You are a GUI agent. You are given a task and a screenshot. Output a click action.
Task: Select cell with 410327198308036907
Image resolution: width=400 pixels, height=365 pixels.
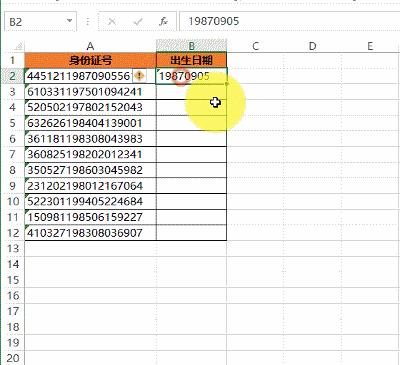(90, 233)
